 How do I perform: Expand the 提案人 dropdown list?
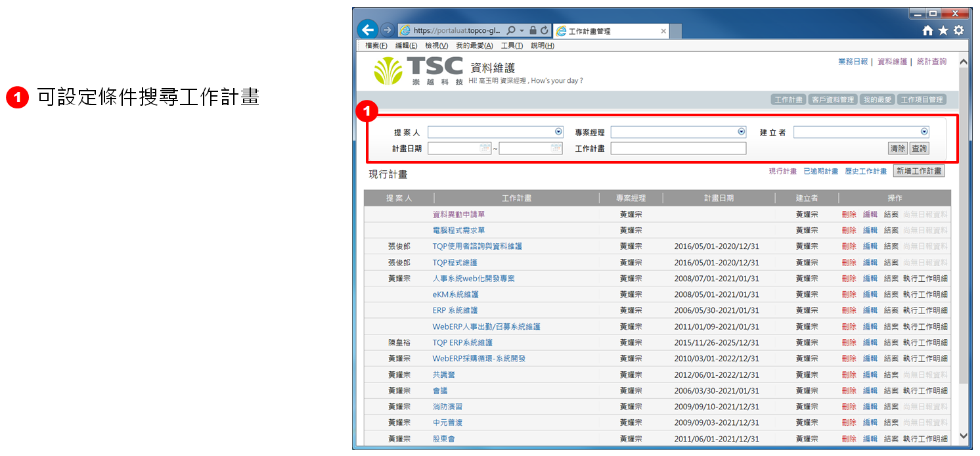coord(558,132)
